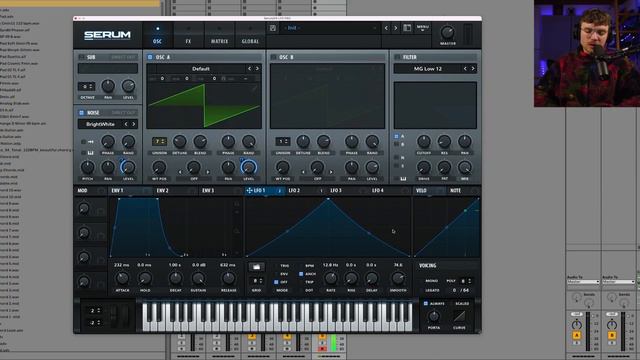The image size is (640, 360).
Task: Click the Serum logo
Action: click(x=107, y=35)
